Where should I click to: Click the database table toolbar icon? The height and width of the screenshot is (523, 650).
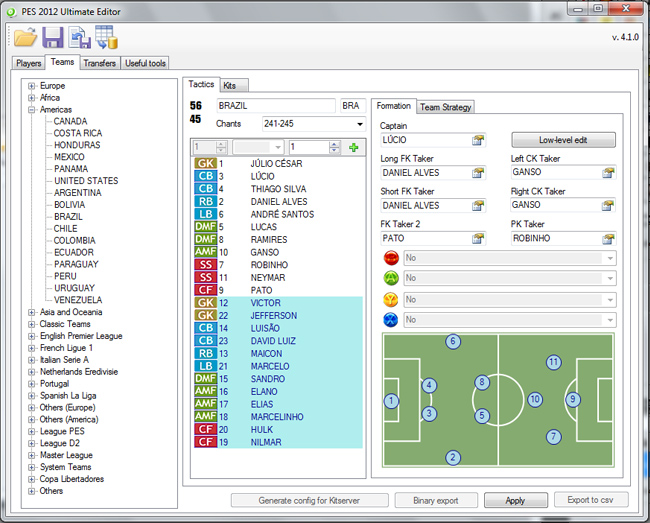[x=106, y=37]
